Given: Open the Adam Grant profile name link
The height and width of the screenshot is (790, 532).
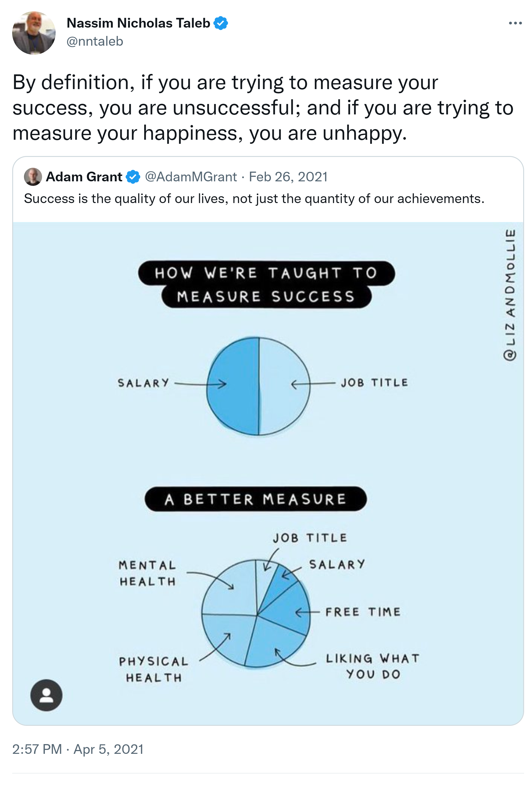Looking at the screenshot, I should pyautogui.click(x=84, y=177).
